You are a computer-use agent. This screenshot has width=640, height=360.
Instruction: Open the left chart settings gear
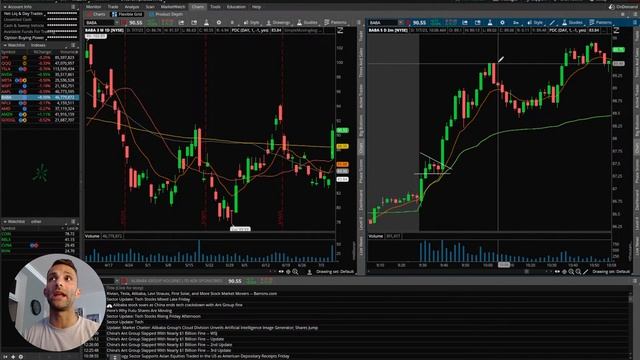point(219,22)
